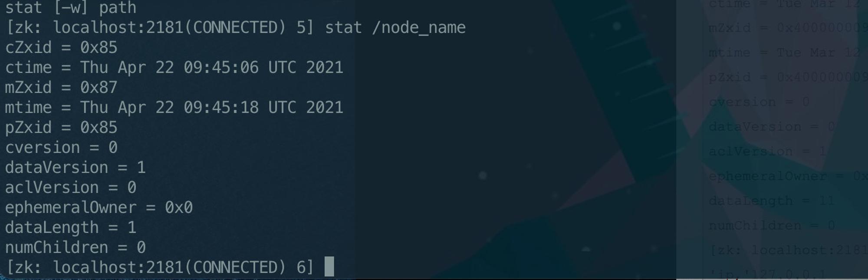Click the 'stat [-w] path' usage line
Screen dimensions: 868x280
[71, 7]
